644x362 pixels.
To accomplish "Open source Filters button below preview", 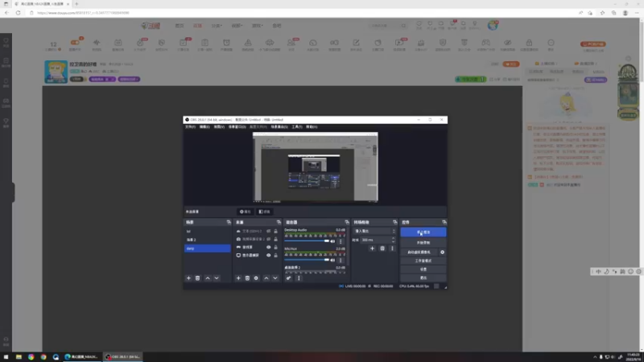I will point(264,212).
